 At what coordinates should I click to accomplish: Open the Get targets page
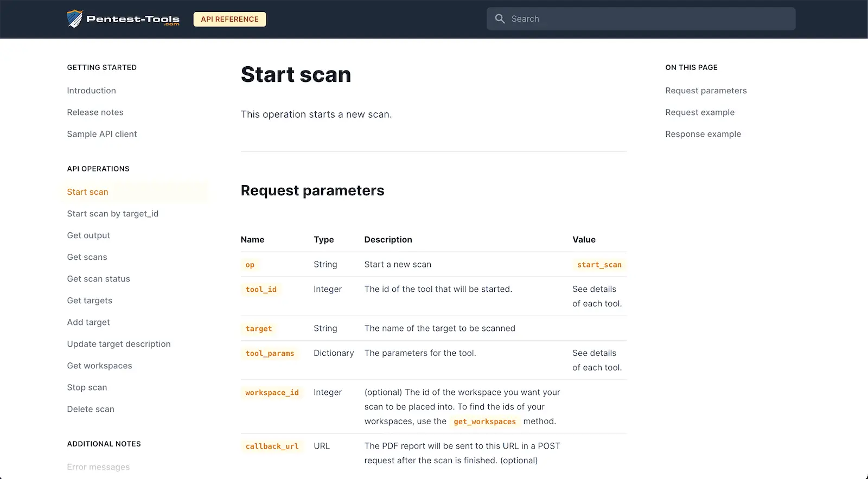[90, 301]
